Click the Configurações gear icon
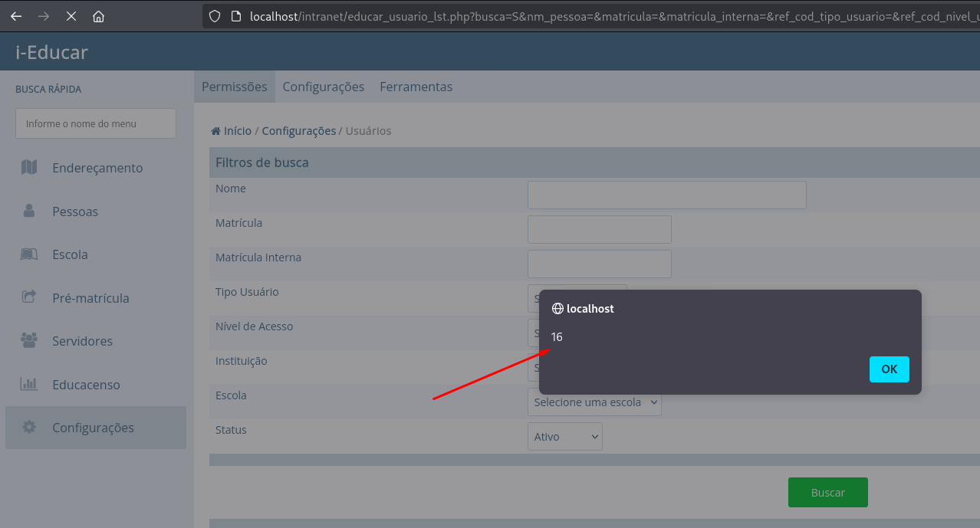The image size is (980, 528). point(29,428)
